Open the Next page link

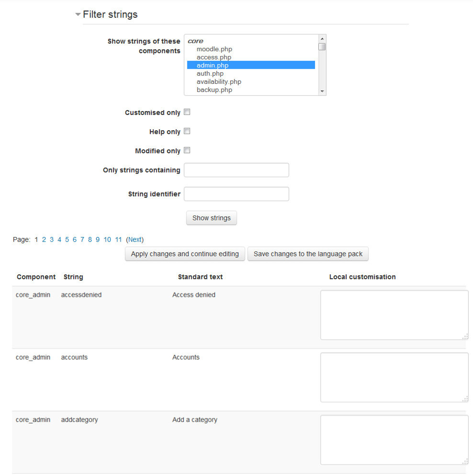[135, 240]
